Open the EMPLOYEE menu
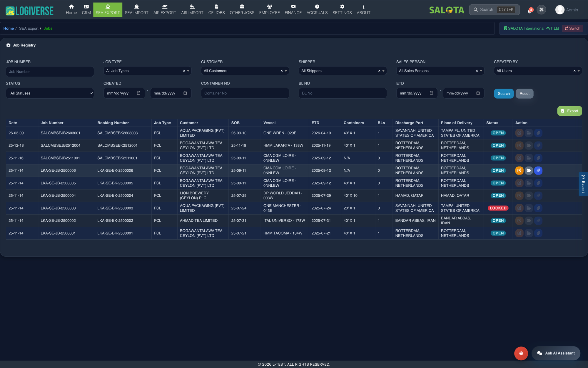This screenshot has height=368, width=588. click(269, 10)
